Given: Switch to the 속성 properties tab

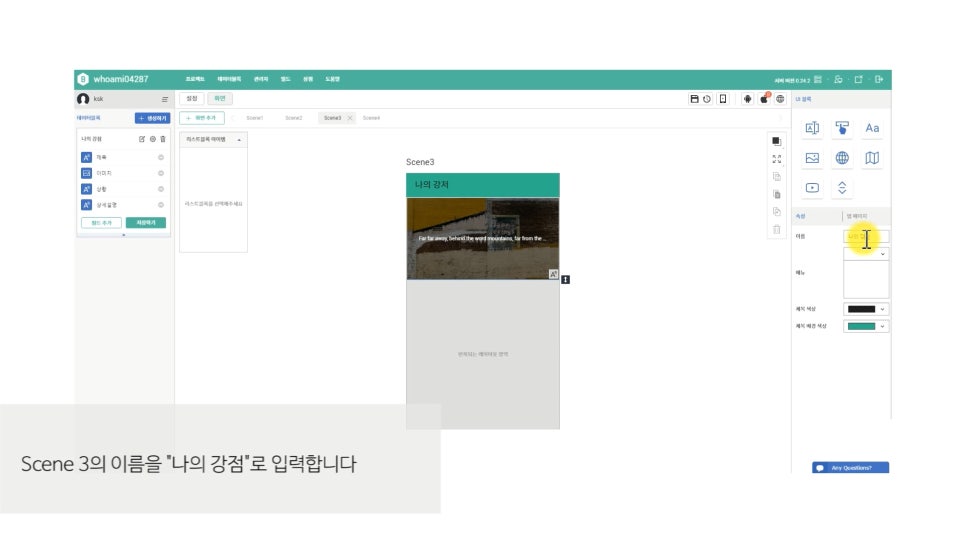Looking at the screenshot, I should 801,216.
